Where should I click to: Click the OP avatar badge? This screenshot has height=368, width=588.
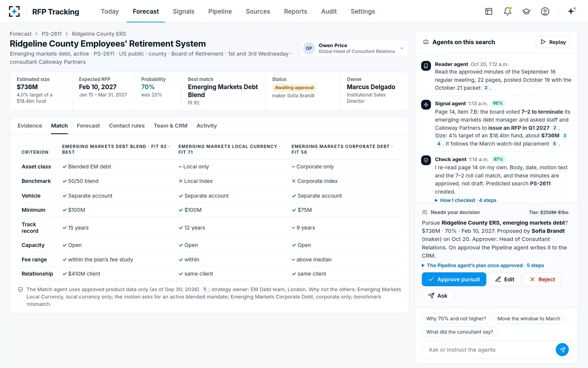309,48
